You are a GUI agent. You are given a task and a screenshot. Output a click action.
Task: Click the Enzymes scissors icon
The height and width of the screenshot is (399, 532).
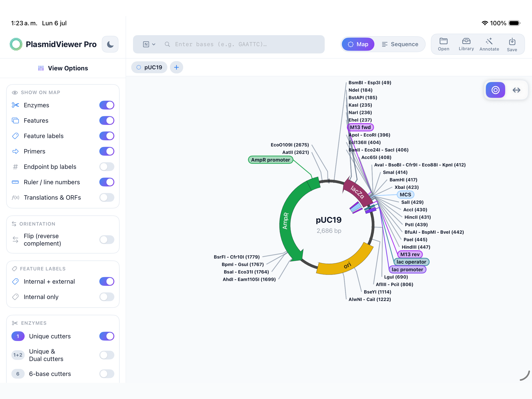click(15, 105)
